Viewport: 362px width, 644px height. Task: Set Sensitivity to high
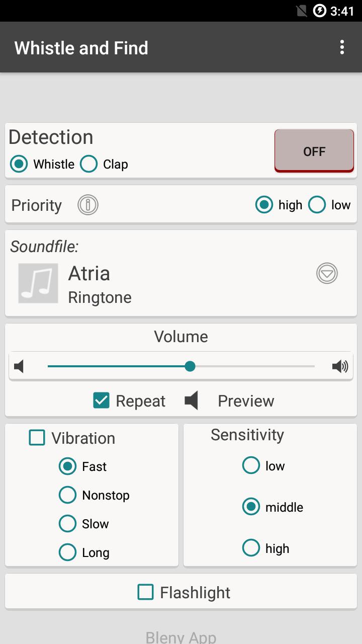pos(251,548)
